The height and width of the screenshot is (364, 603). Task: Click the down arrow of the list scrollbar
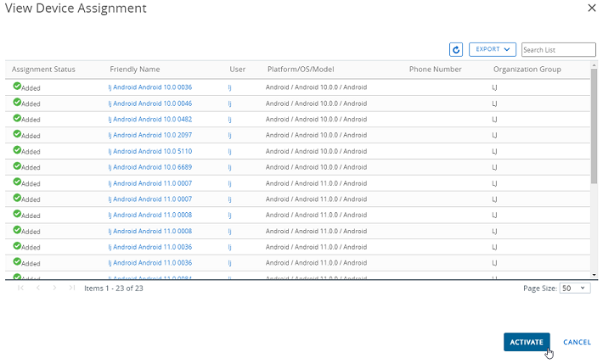coord(593,275)
